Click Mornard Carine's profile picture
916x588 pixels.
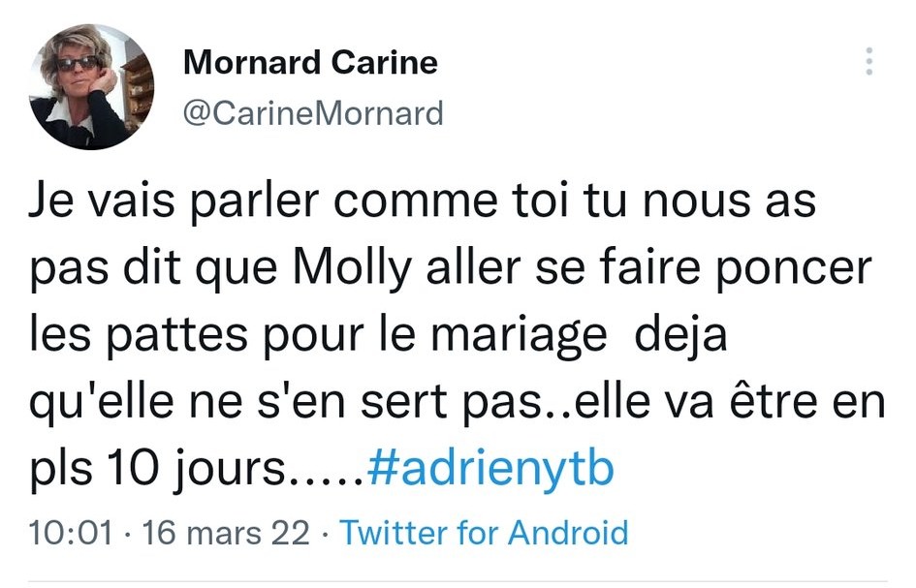[92, 86]
